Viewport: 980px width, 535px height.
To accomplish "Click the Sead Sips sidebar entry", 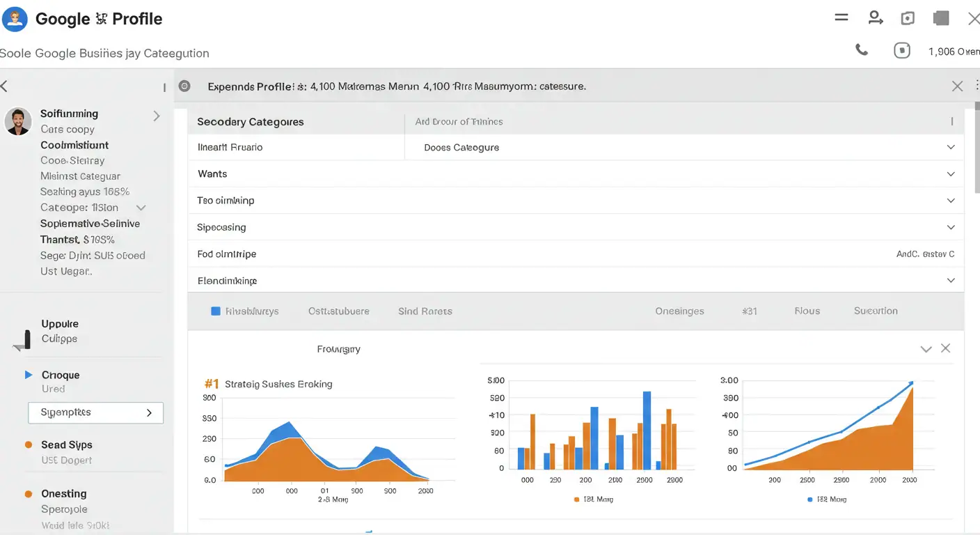I will coord(67,445).
